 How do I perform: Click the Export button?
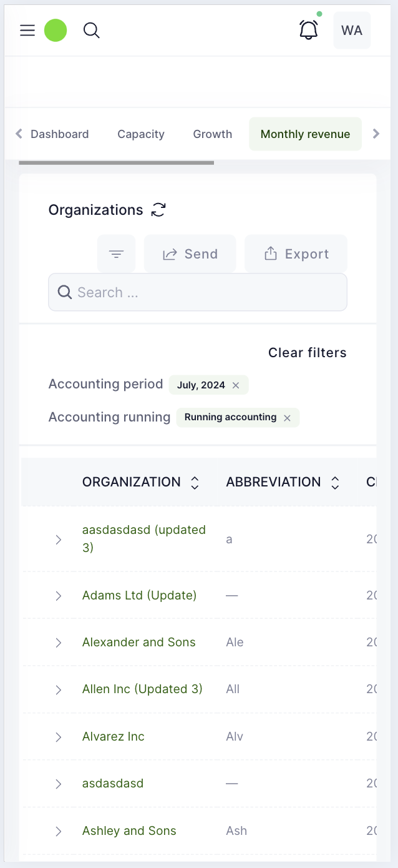tap(296, 254)
